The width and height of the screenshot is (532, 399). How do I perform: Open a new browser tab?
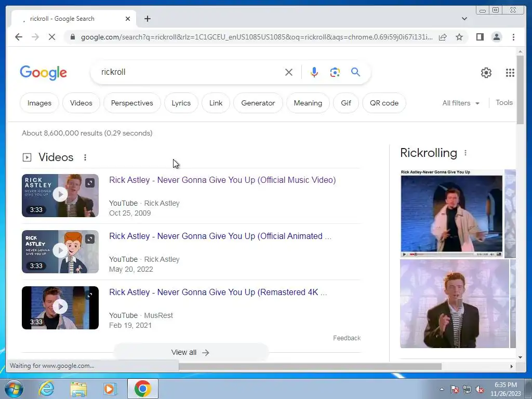point(147,19)
